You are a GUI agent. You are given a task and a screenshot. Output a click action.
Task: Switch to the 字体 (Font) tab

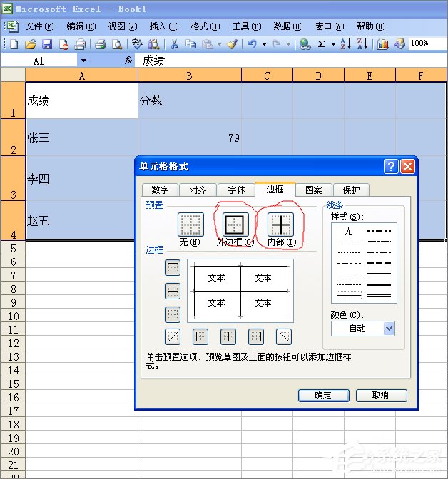pos(236,190)
